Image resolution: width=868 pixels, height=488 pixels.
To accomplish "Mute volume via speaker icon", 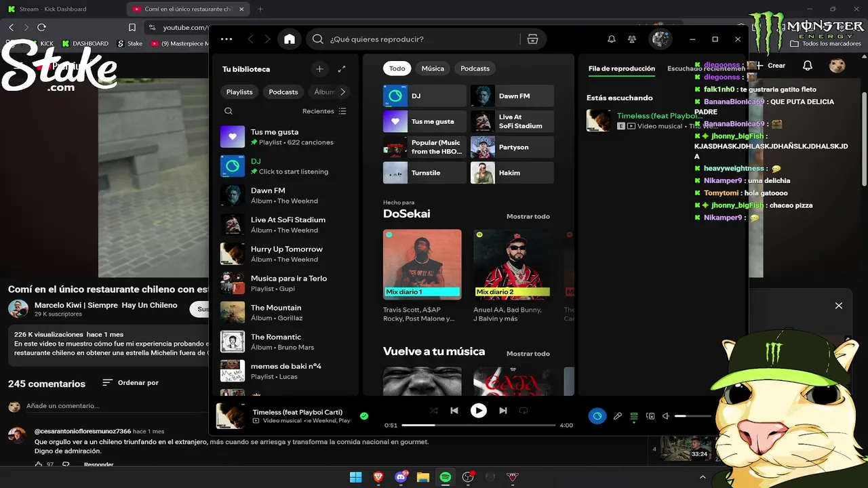I will [x=667, y=416].
